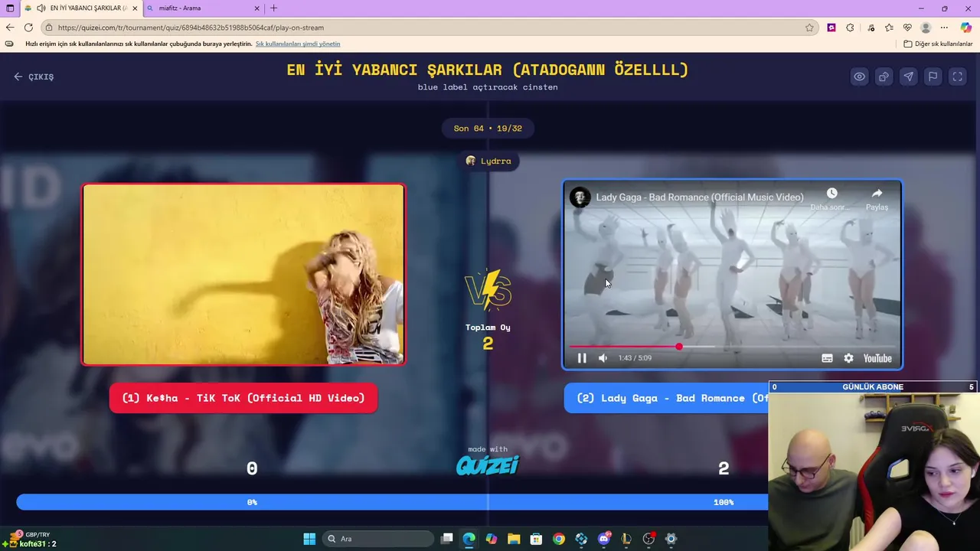The width and height of the screenshot is (980, 551).
Task: Click the Son 64 • 19/32 round badge
Action: [x=488, y=129]
